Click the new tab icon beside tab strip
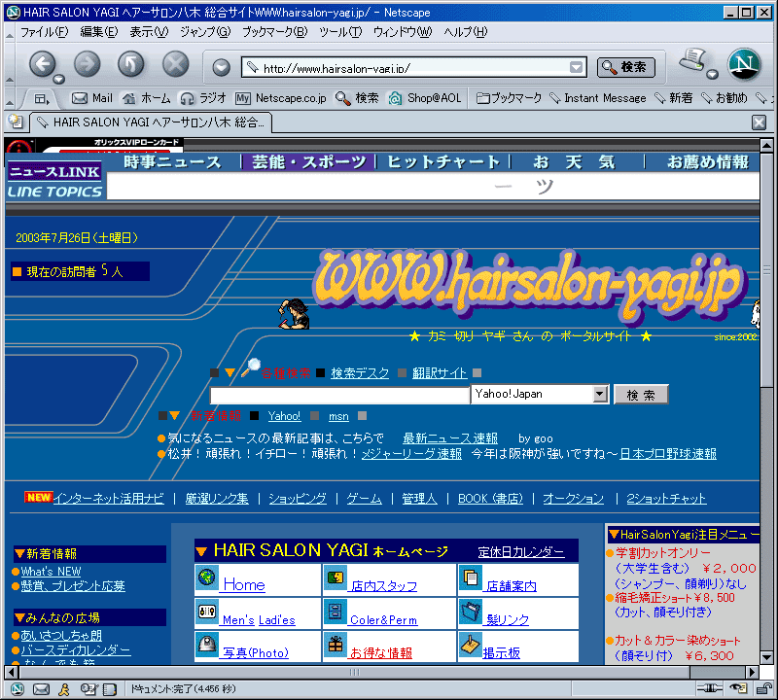778x700 pixels. (16, 121)
